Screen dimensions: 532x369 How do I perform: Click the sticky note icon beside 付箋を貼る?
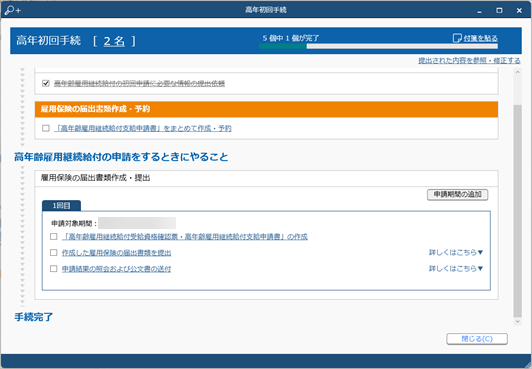[x=457, y=38]
